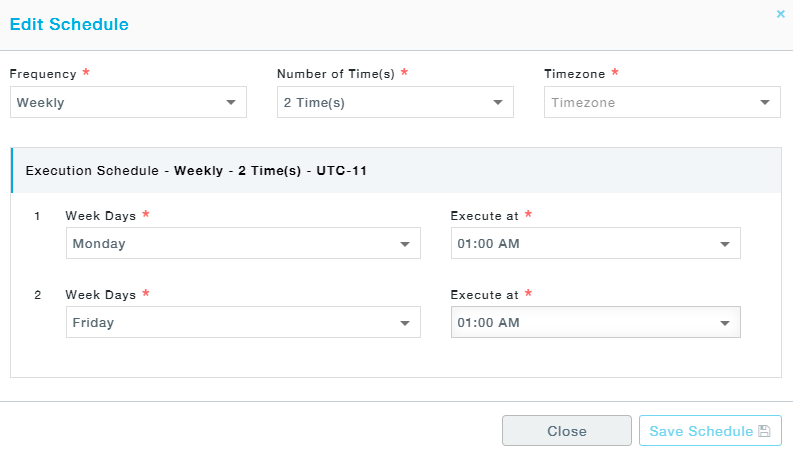Click the Timezone placeholder text
This screenshot has height=453, width=793.
[583, 103]
